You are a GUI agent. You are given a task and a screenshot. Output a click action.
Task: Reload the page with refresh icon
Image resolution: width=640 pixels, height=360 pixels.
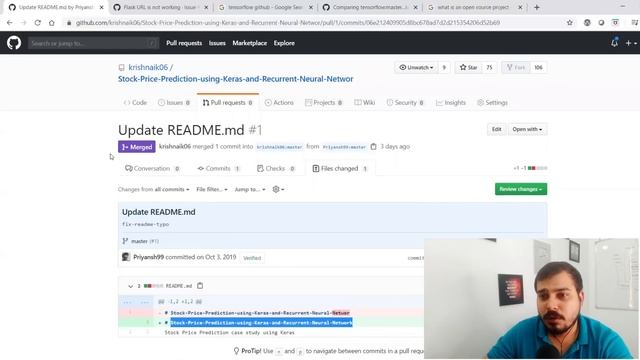tap(38, 23)
